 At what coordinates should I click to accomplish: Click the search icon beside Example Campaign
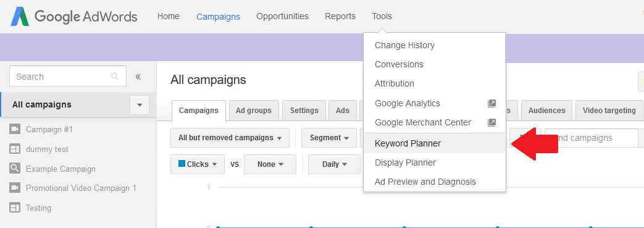tap(15, 169)
